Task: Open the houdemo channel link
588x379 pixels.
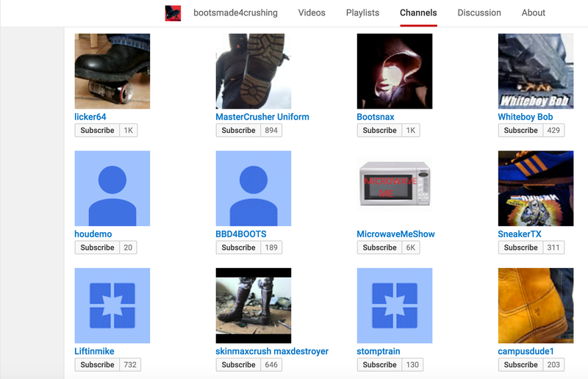Action: (x=93, y=234)
